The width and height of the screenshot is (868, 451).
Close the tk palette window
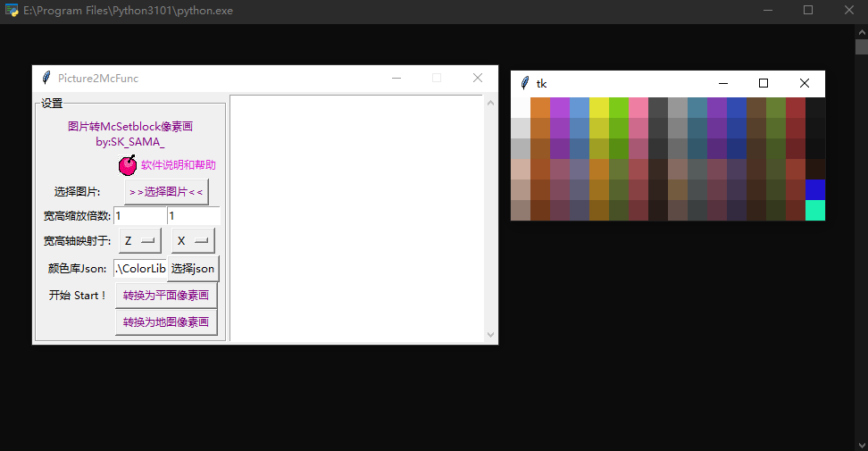coord(805,83)
